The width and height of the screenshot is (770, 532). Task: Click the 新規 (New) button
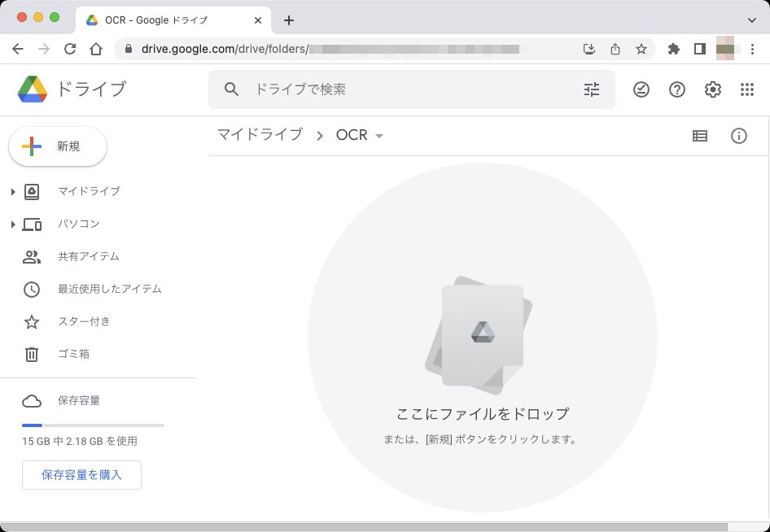pos(57,146)
